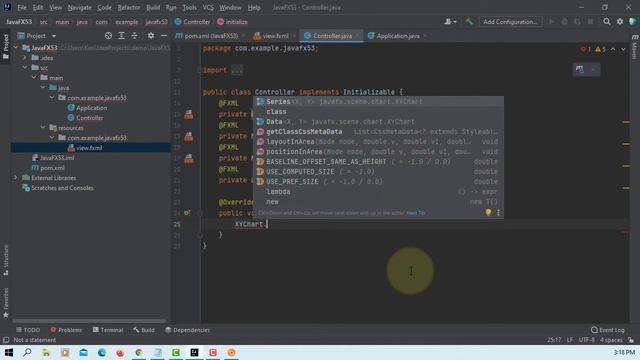The width and height of the screenshot is (640, 360).
Task: Open the Refactor menu
Action: tap(129, 7)
